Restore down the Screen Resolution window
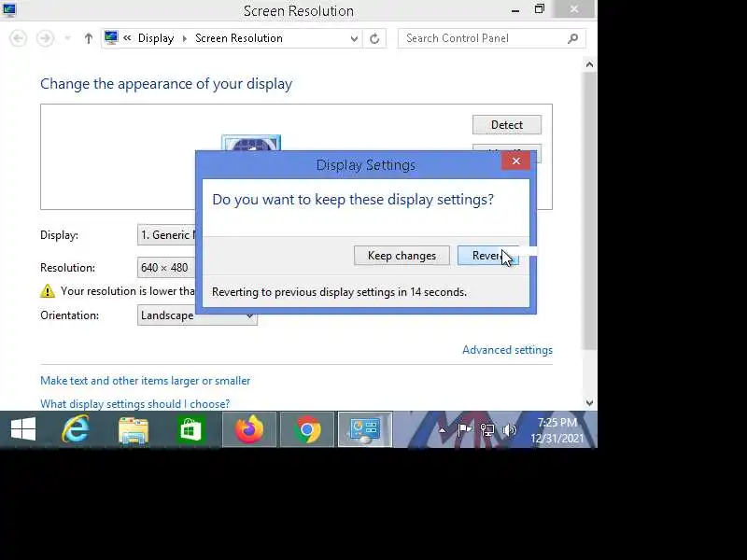 click(540, 9)
